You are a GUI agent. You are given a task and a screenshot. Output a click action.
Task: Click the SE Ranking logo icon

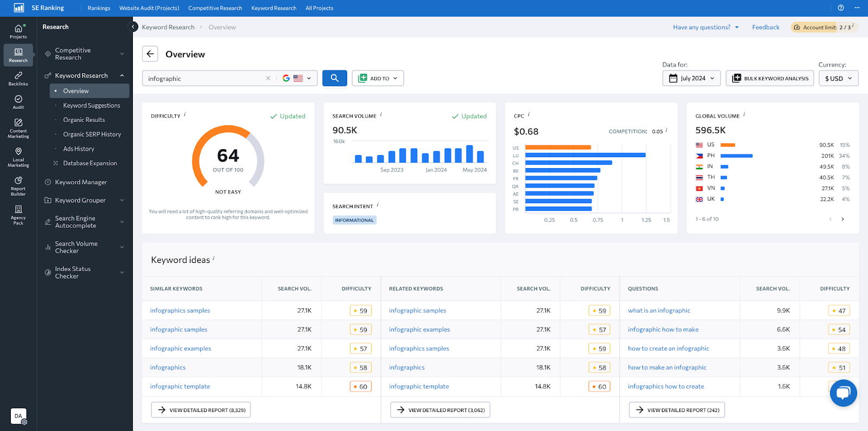18,8
